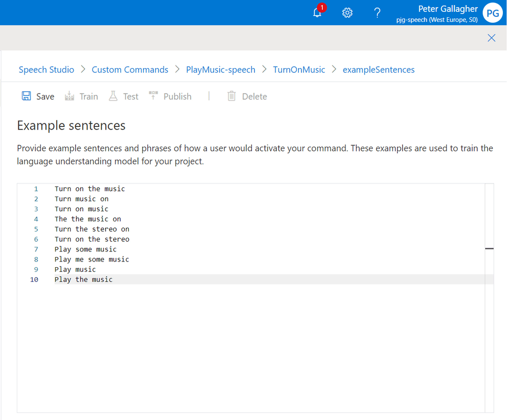The height and width of the screenshot is (420, 507).
Task: Click line 4 "The the music on"
Action: point(88,219)
